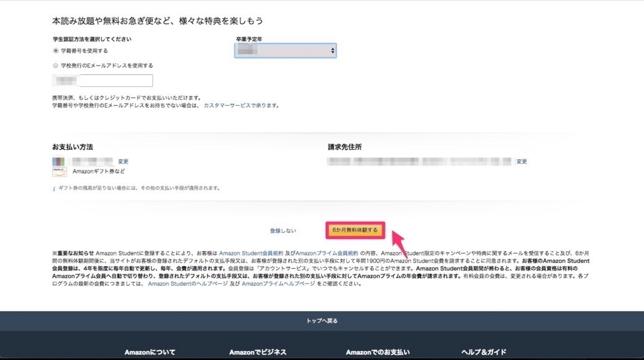Image resolution: width=644 pixels, height=360 pixels.
Task: Open the 卒業予定年 dropdown
Action: pyautogui.click(x=286, y=50)
